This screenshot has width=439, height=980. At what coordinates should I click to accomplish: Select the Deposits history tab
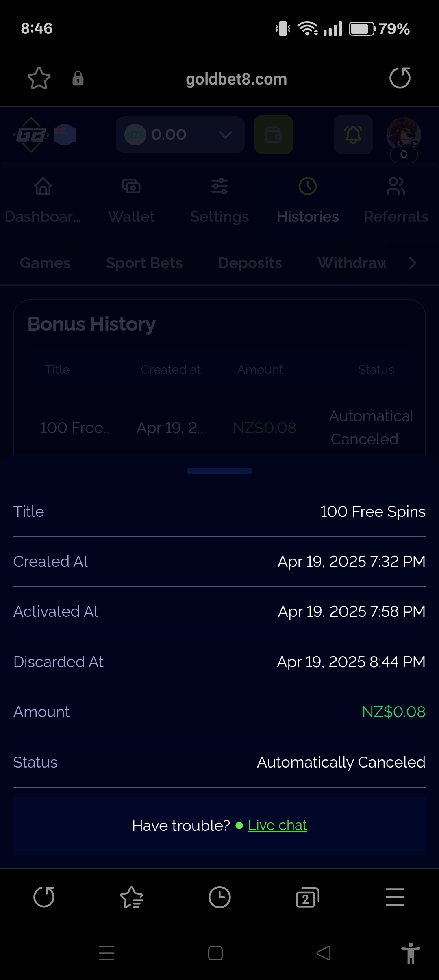point(250,263)
